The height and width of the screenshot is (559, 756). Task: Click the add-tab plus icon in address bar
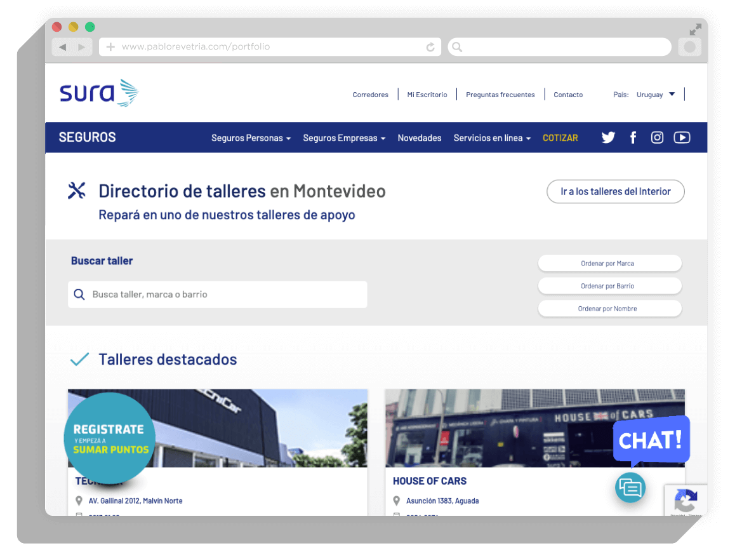(x=110, y=47)
